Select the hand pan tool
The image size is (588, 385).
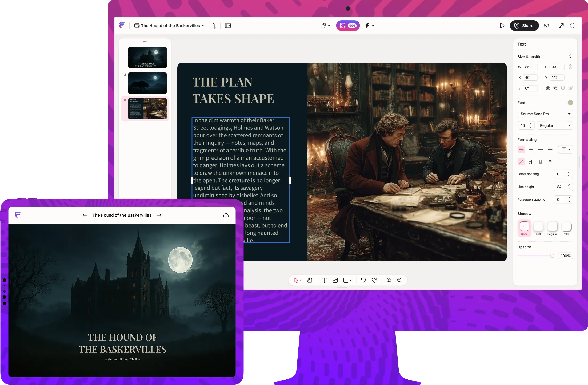(x=309, y=280)
